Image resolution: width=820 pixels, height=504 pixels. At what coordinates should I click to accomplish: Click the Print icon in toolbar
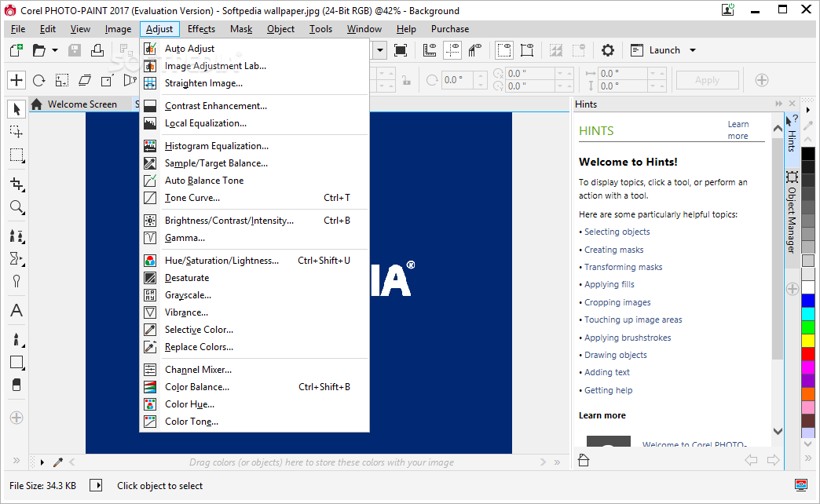97,50
